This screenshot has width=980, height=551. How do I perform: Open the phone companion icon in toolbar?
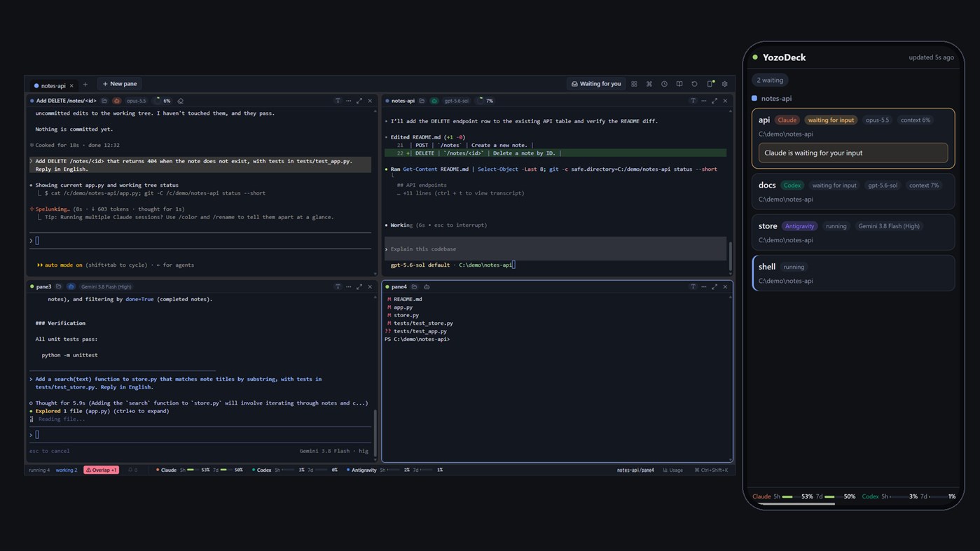710,84
